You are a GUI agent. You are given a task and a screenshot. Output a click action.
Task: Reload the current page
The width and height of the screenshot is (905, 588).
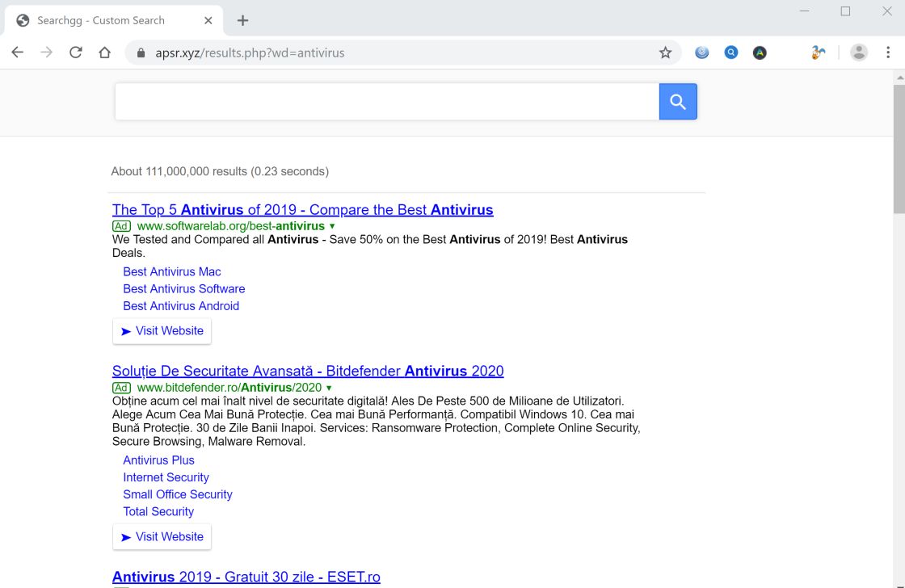tap(76, 52)
